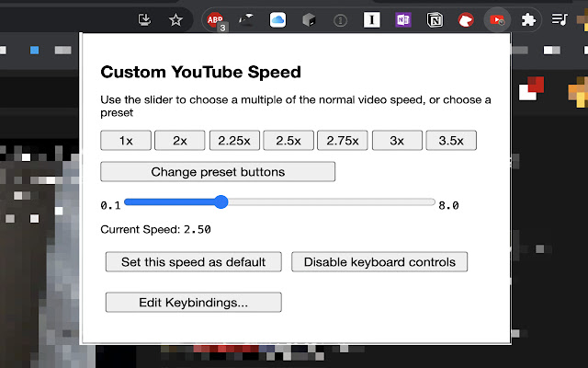Bookmark this page with star icon

tap(175, 20)
